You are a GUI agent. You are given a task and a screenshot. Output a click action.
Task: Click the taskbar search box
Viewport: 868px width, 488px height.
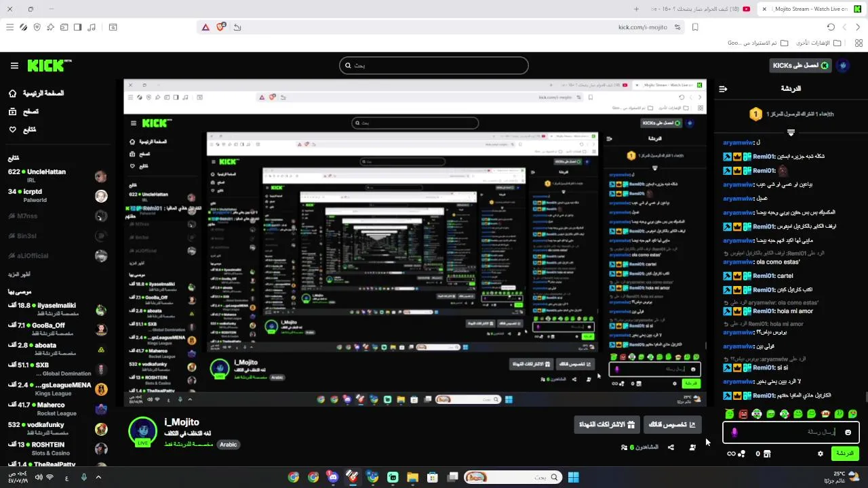(x=513, y=477)
